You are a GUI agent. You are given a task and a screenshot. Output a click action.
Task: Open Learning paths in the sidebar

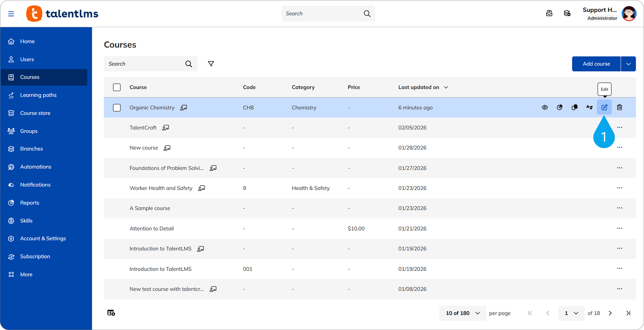click(38, 95)
